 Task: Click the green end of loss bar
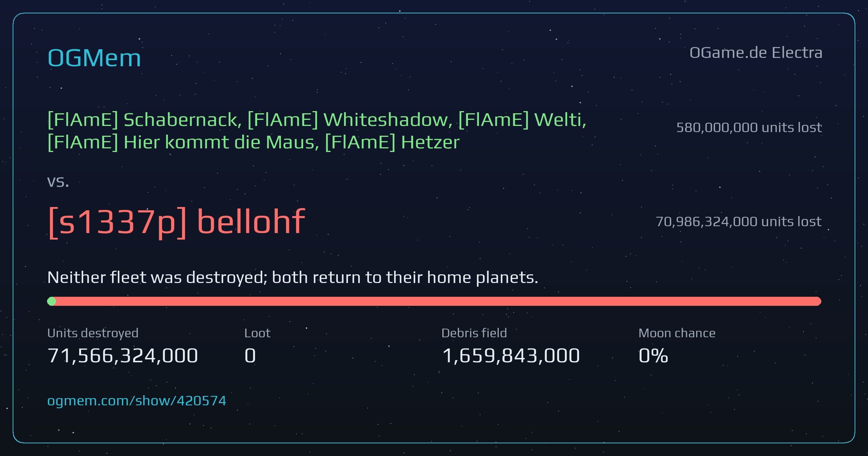(x=51, y=301)
